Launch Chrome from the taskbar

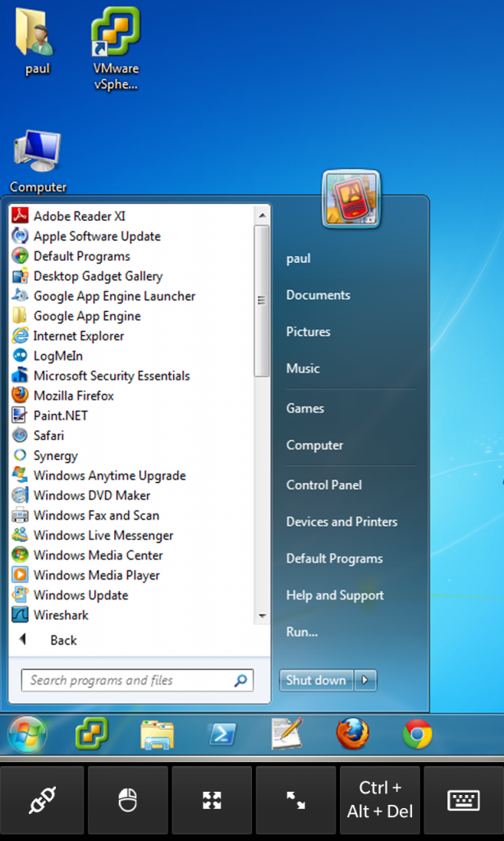[x=418, y=733]
